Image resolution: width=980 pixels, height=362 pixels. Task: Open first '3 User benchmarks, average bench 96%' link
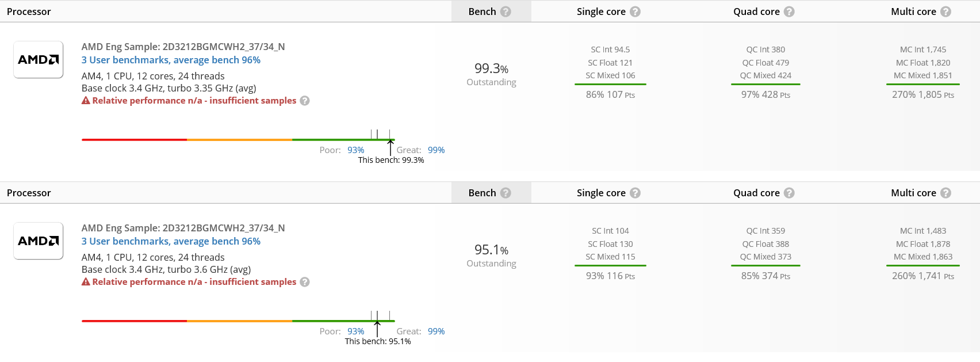pos(171,60)
